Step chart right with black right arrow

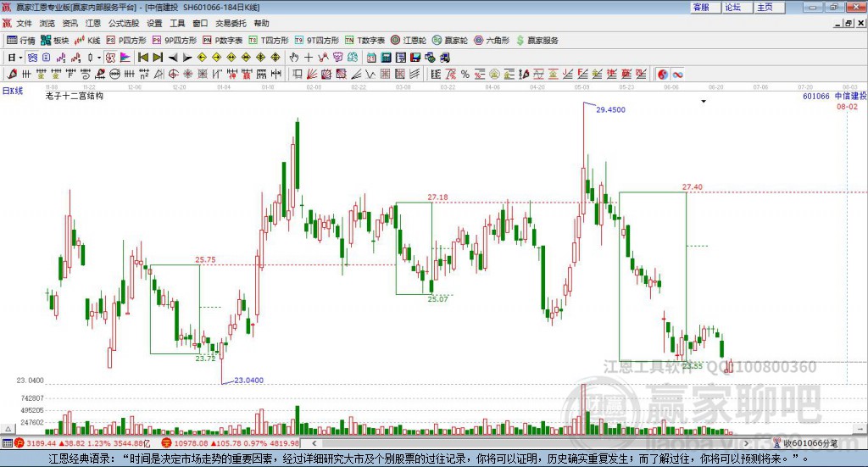[x=187, y=58]
